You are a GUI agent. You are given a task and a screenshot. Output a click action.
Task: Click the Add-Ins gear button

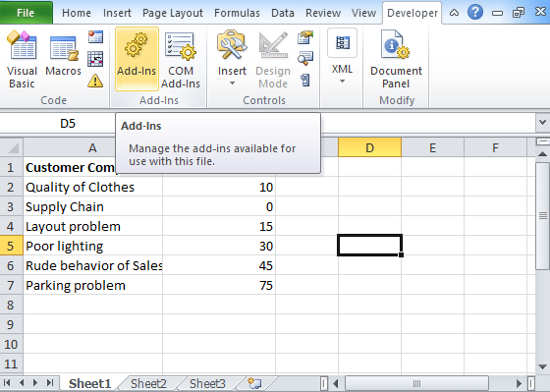pyautogui.click(x=137, y=59)
